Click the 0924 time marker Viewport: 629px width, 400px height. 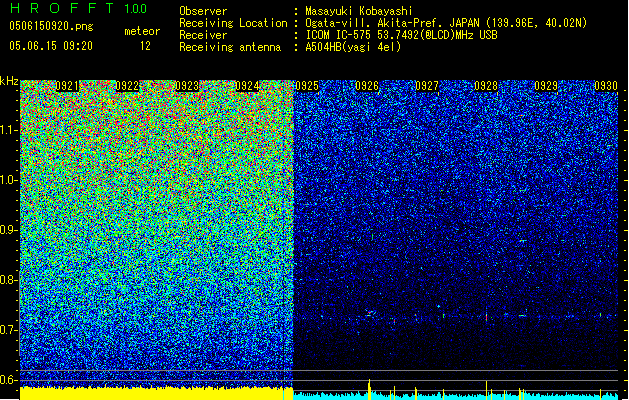point(247,86)
